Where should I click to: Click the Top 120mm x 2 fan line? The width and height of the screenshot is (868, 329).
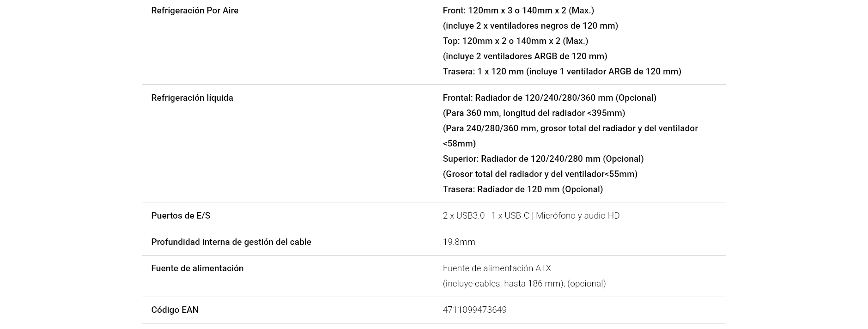point(516,41)
